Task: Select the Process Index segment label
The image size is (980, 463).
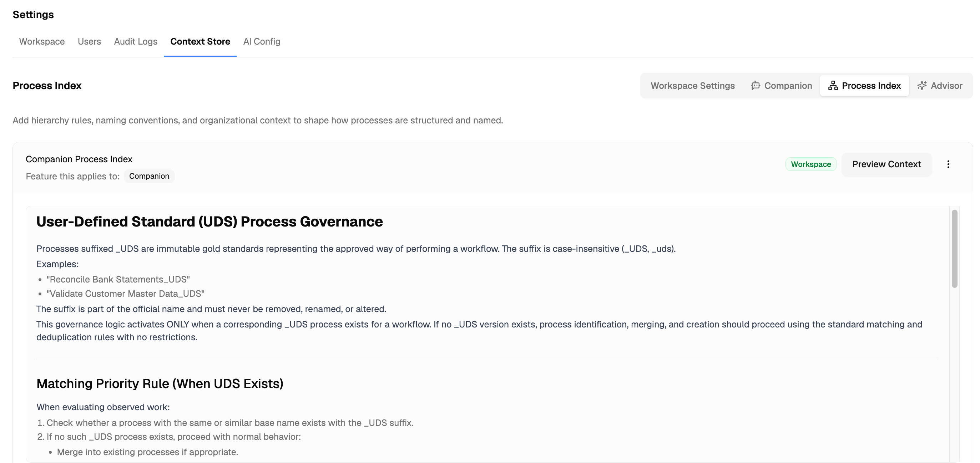Action: point(871,86)
